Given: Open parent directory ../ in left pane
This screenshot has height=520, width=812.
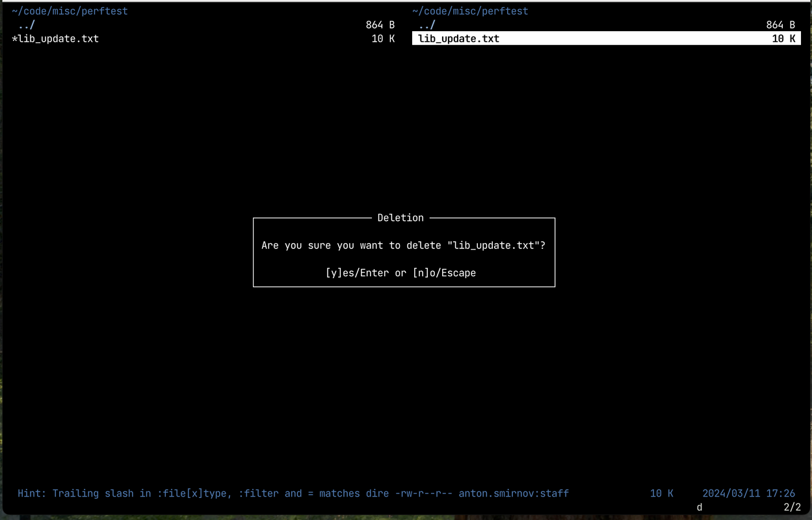Looking at the screenshot, I should coord(27,25).
